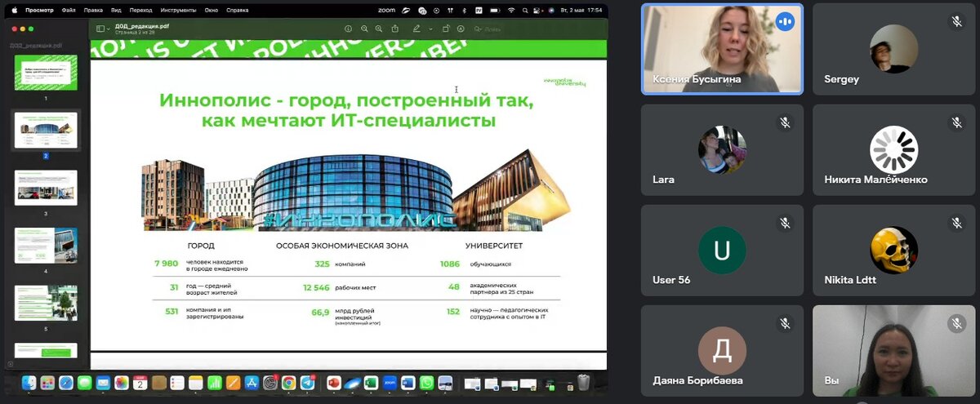Open the sidebar view options chevron
The height and width of the screenshot is (404, 980).
[109, 29]
